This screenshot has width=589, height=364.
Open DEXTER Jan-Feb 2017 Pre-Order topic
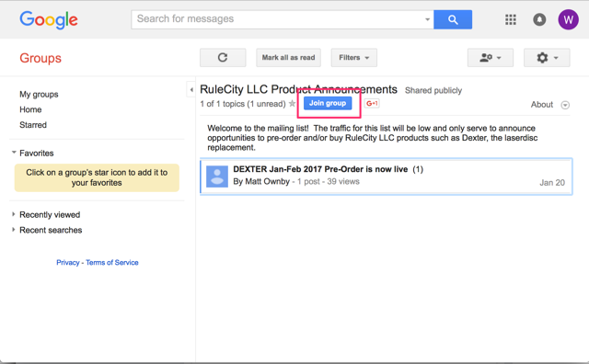click(320, 169)
